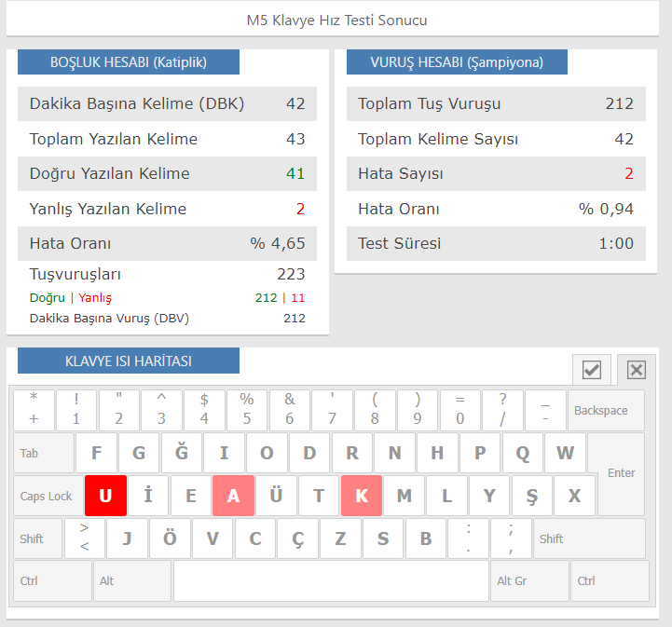The image size is (672, 627).
Task: Click the Ğ key on the keyboard
Action: click(182, 453)
